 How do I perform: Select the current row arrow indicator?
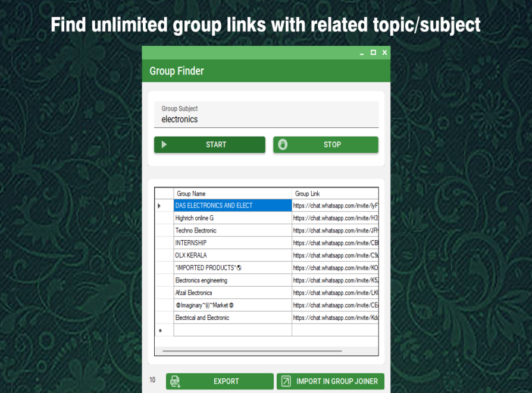pyautogui.click(x=159, y=206)
